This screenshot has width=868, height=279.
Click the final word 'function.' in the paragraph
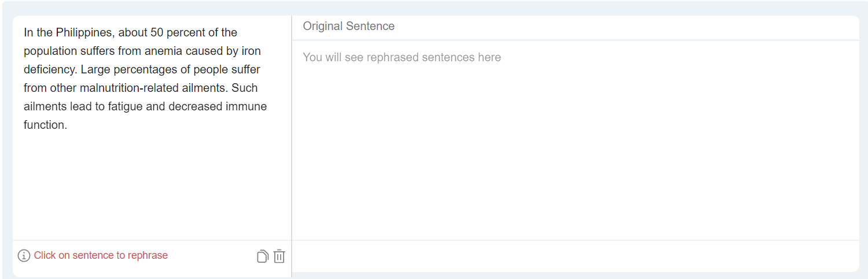[45, 125]
